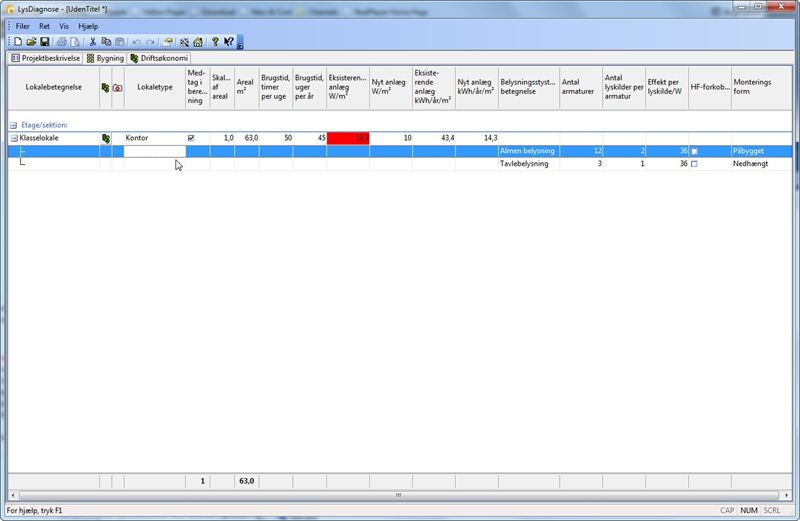The image size is (800, 521).
Task: Click the Copy toolbar icon
Action: coord(106,42)
